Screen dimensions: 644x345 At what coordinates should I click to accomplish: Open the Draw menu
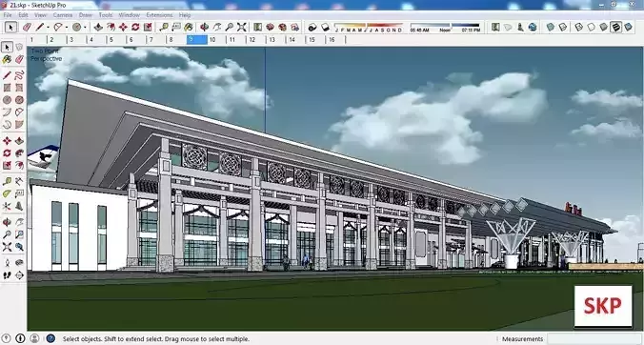pyautogui.click(x=86, y=15)
